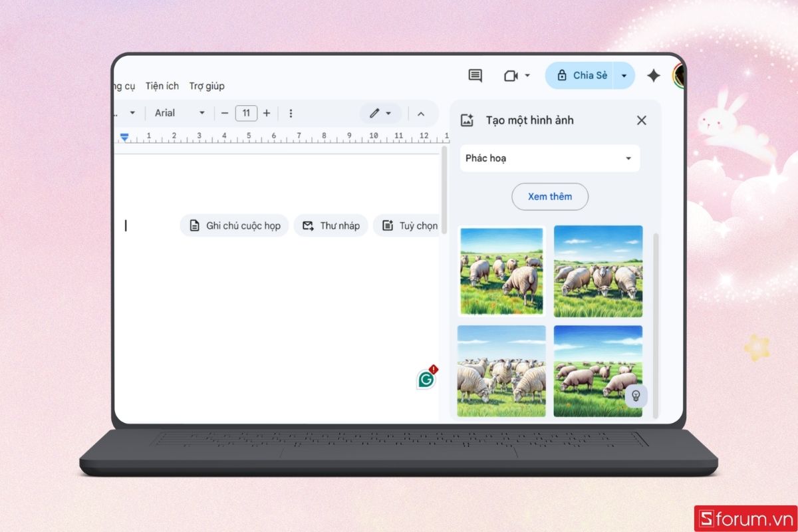Click the pencil editing mode icon
Image resolution: width=798 pixels, height=532 pixels.
(376, 113)
